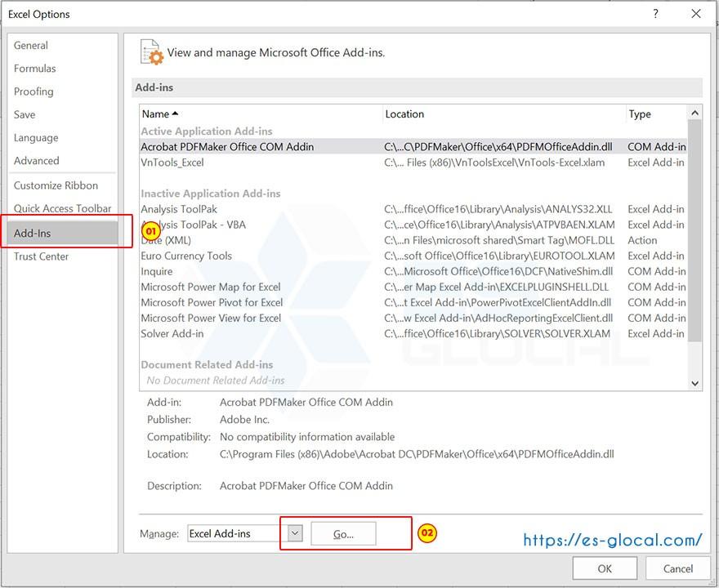Open the Save options category
Image resolution: width=719 pixels, height=588 pixels.
coord(25,114)
